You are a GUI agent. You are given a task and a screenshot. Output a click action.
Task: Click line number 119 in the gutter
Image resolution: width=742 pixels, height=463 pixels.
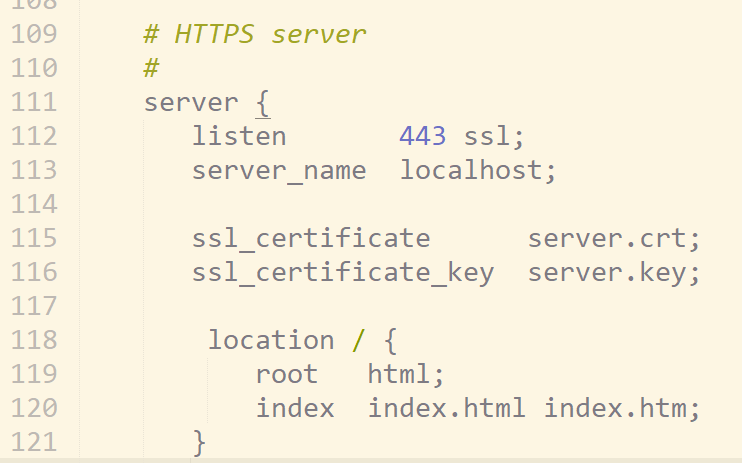34,374
